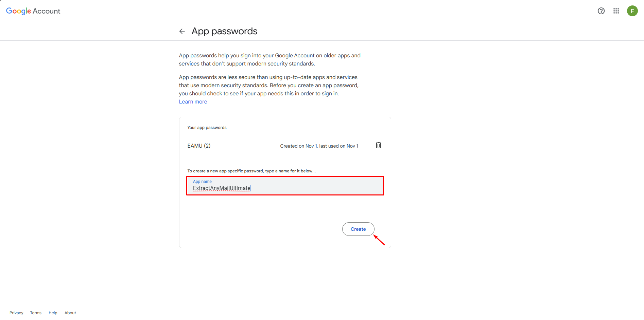Click the 'To create a new app specific password' instruction
This screenshot has width=644, height=320.
click(x=251, y=171)
